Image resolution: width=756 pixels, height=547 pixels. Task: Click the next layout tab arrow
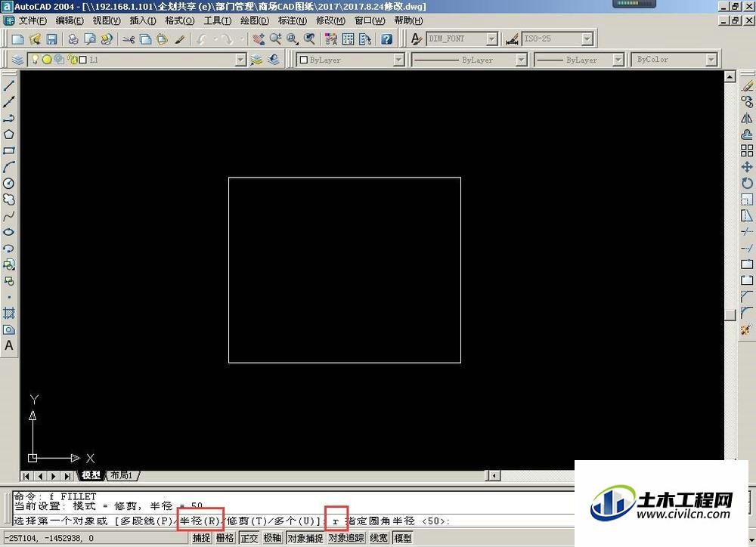pyautogui.click(x=54, y=476)
